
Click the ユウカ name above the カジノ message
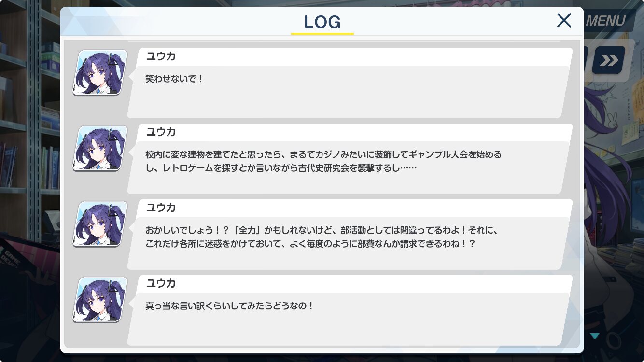(x=161, y=132)
